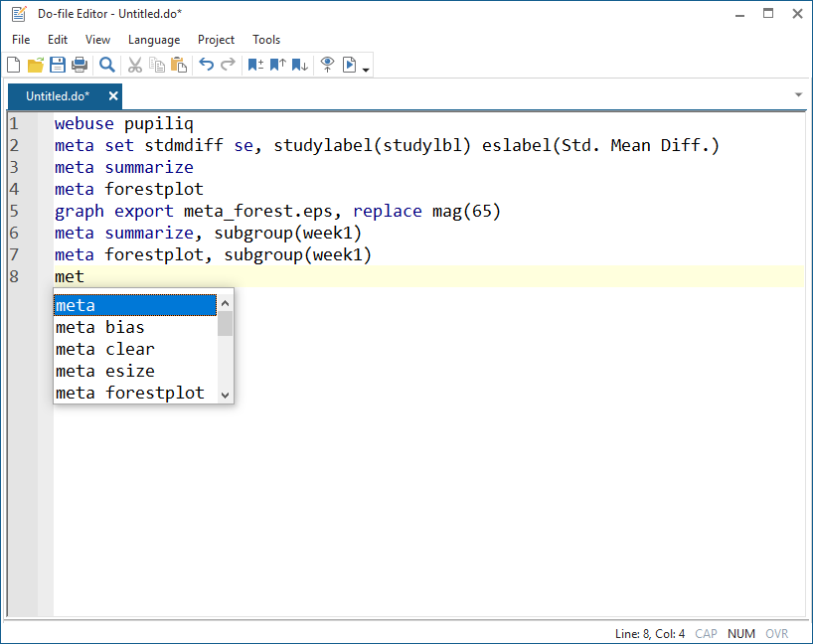This screenshot has width=813, height=644.
Task: Choose 'meta bias' from autocomplete suggestions
Action: [x=135, y=327]
